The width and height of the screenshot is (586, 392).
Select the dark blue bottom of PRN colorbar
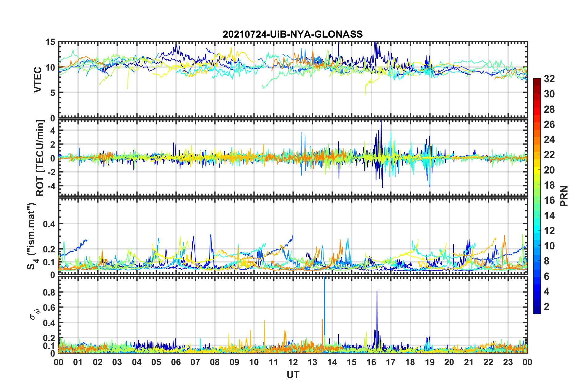(x=537, y=311)
